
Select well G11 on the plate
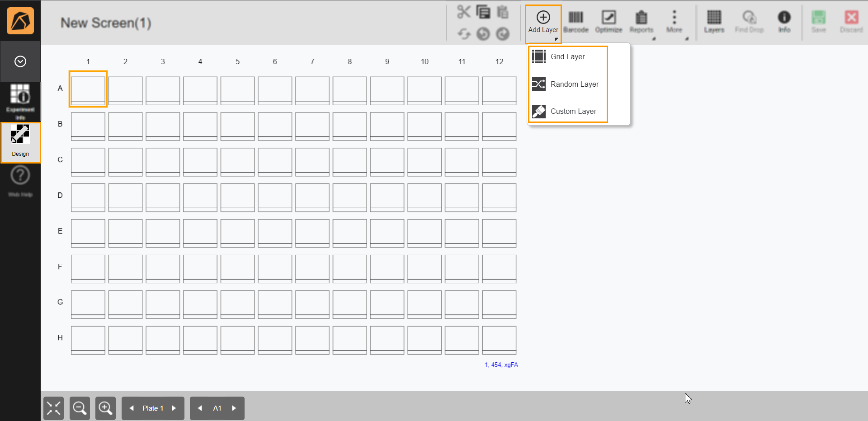pos(462,304)
